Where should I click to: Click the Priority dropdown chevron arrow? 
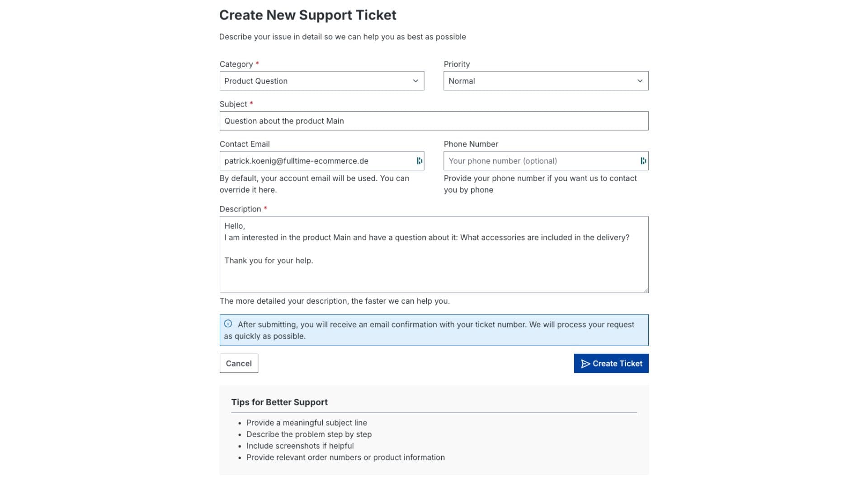pyautogui.click(x=640, y=81)
